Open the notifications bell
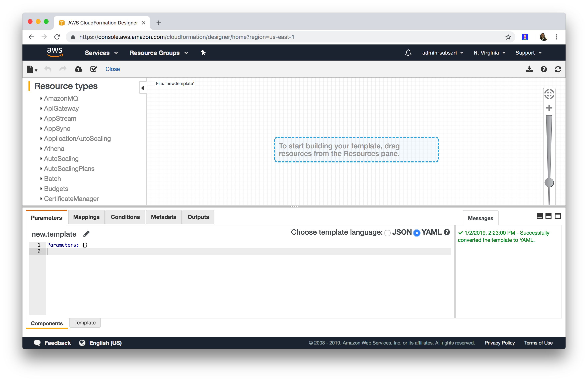Image resolution: width=588 pixels, height=381 pixels. pos(408,53)
